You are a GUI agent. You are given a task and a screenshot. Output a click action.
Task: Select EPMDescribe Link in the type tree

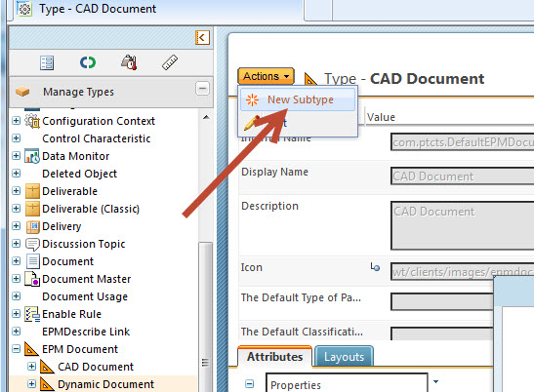pyautogui.click(x=86, y=332)
